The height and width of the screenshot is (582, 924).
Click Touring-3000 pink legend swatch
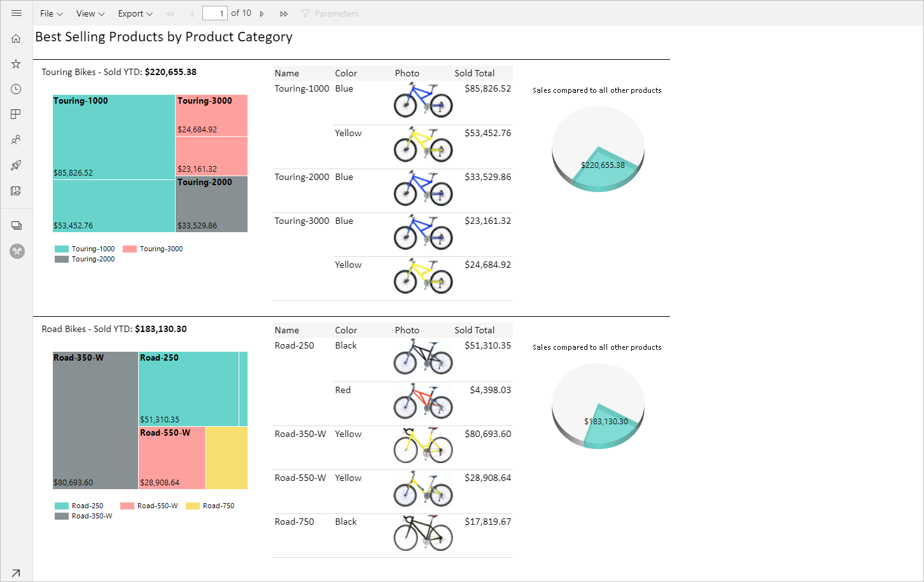pos(130,249)
